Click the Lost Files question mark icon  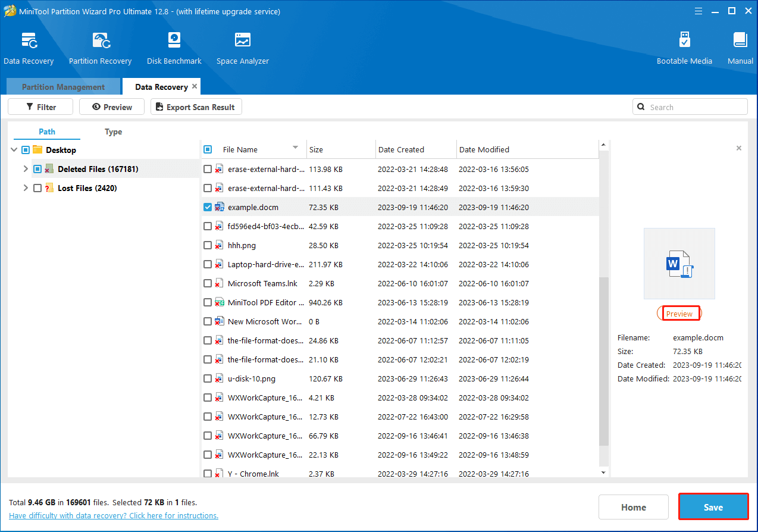(x=49, y=188)
